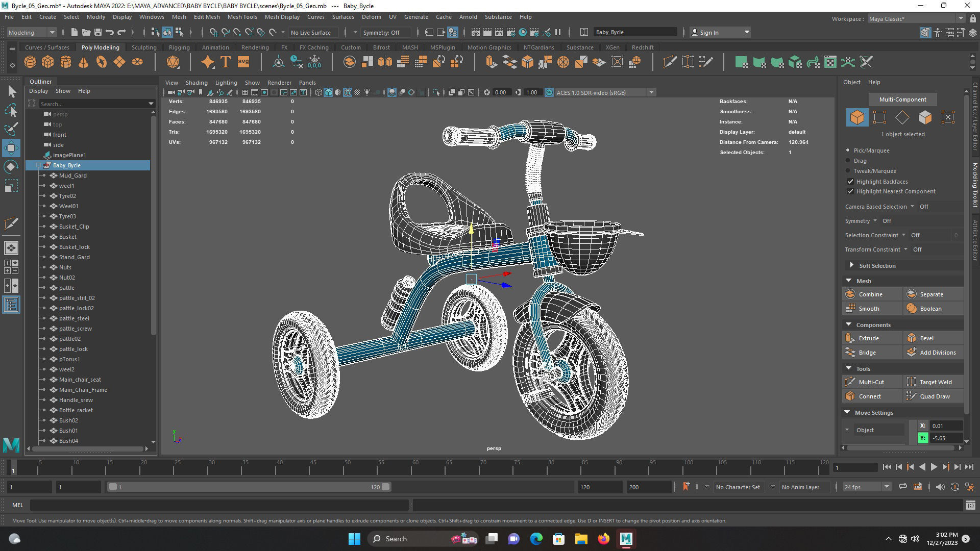Image resolution: width=980 pixels, height=551 pixels.
Task: Toggle Highlight Backfaces checkbox
Action: [x=850, y=182]
